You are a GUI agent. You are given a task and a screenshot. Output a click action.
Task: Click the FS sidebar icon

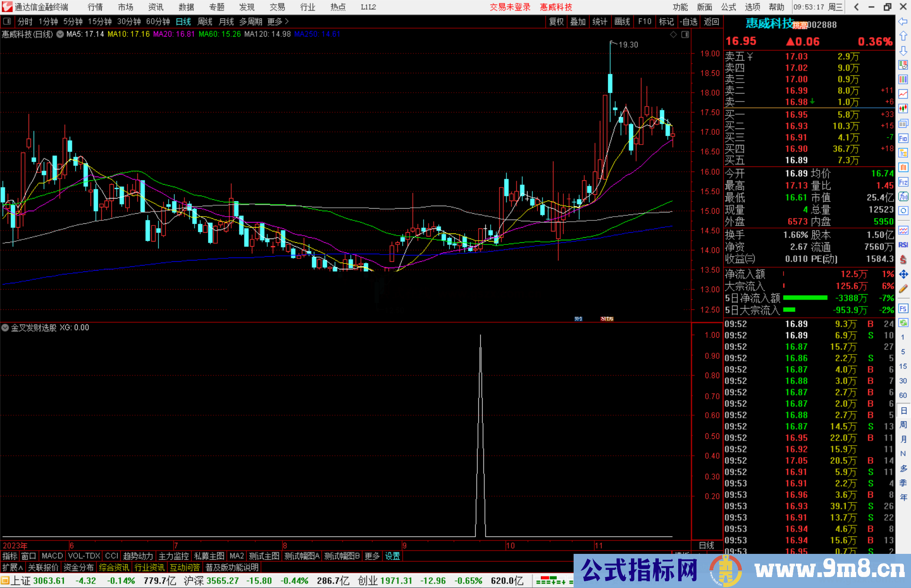coord(903,309)
